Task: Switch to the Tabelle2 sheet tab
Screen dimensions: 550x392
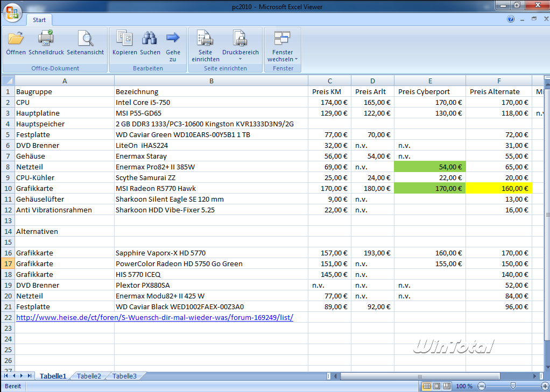Action: point(89,376)
